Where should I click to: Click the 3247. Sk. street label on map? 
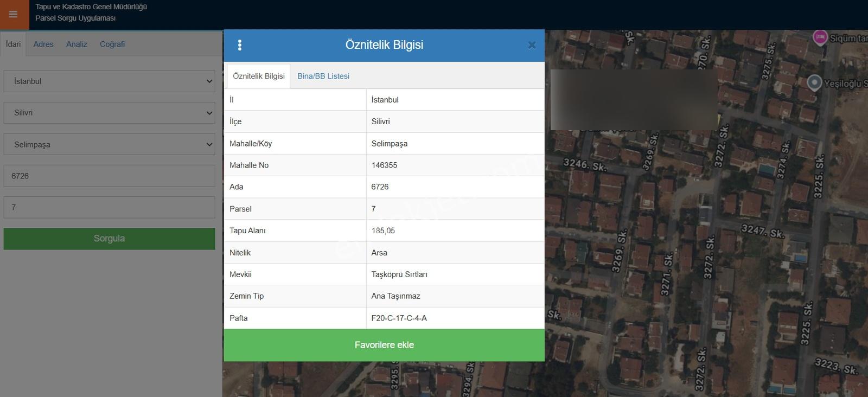(x=763, y=231)
